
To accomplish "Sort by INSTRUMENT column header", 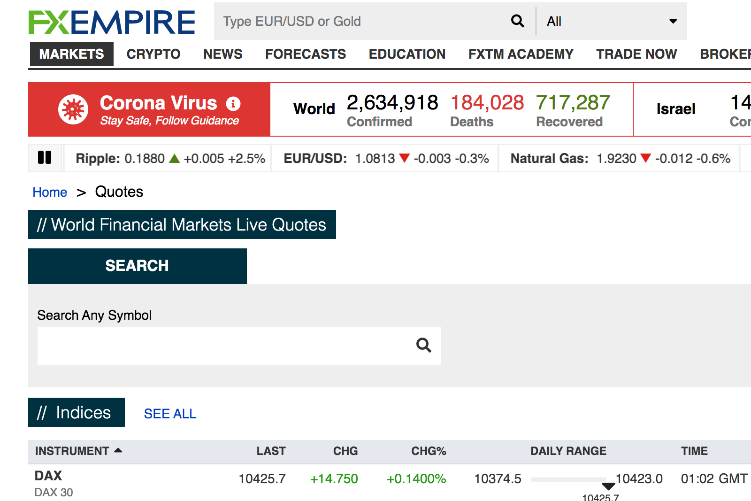I will [72, 451].
